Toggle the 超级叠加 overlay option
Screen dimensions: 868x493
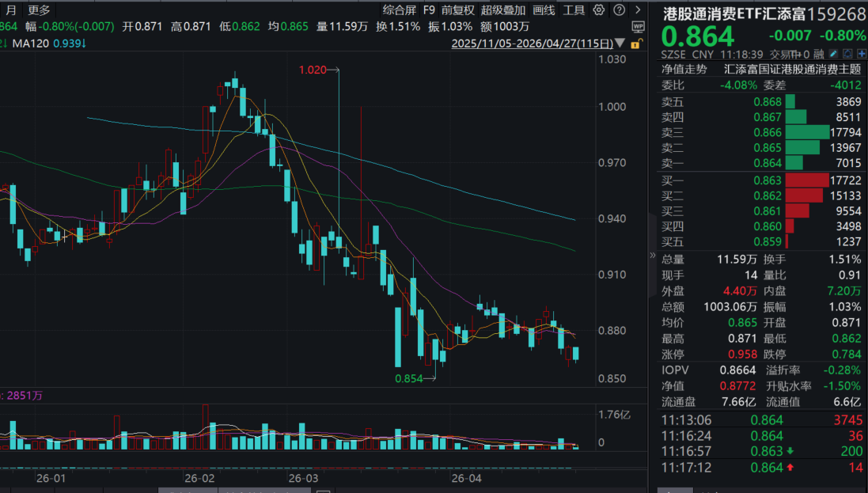pos(503,10)
